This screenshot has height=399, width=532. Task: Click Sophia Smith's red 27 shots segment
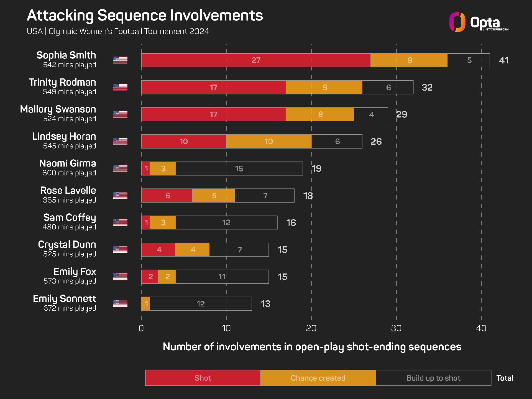pyautogui.click(x=256, y=60)
